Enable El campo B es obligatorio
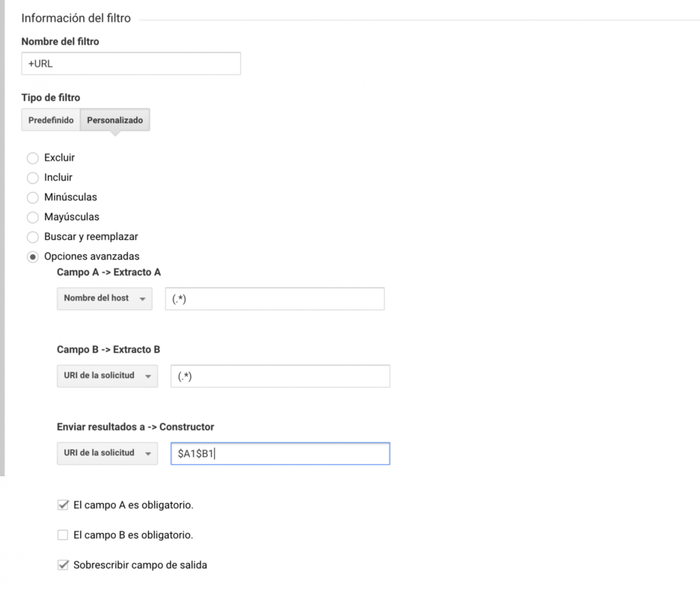Screen dimensions: 700x589 pyautogui.click(x=63, y=535)
